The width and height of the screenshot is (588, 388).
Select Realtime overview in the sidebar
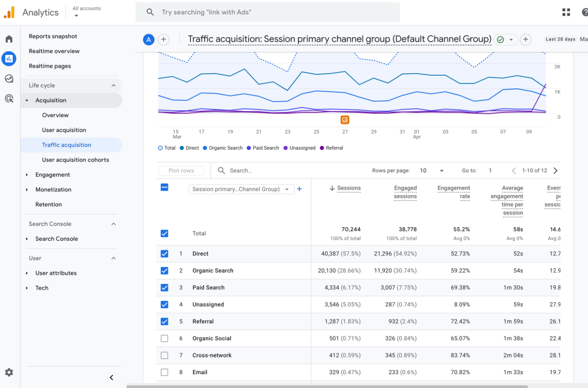click(54, 51)
